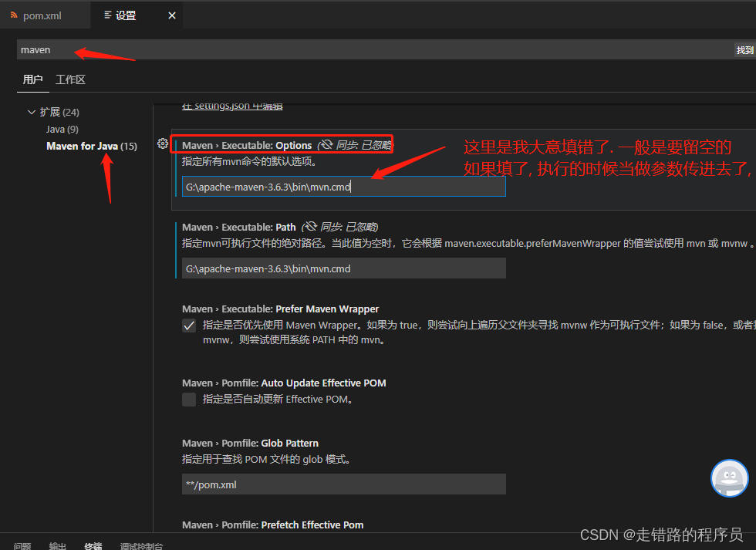Edit the Executable Options text field
Image resolution: width=756 pixels, height=550 pixels.
click(344, 187)
